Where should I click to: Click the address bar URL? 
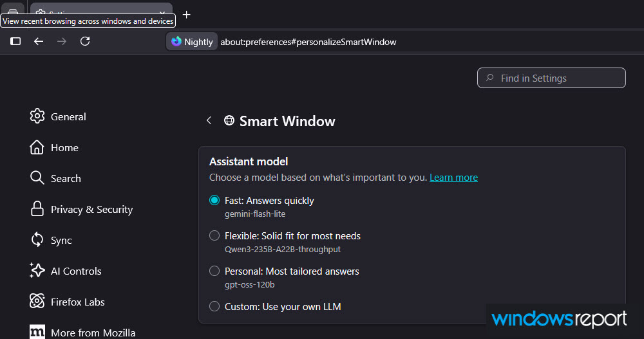coord(308,42)
